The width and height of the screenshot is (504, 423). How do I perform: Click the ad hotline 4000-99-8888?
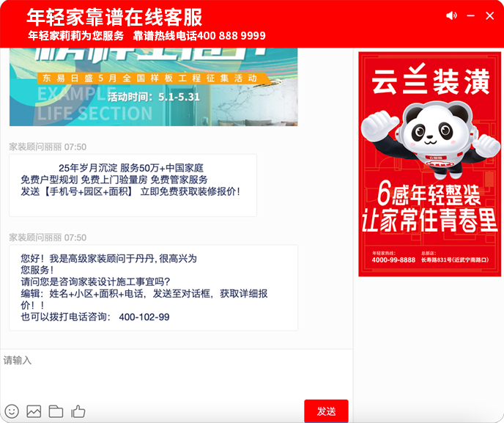point(393,260)
